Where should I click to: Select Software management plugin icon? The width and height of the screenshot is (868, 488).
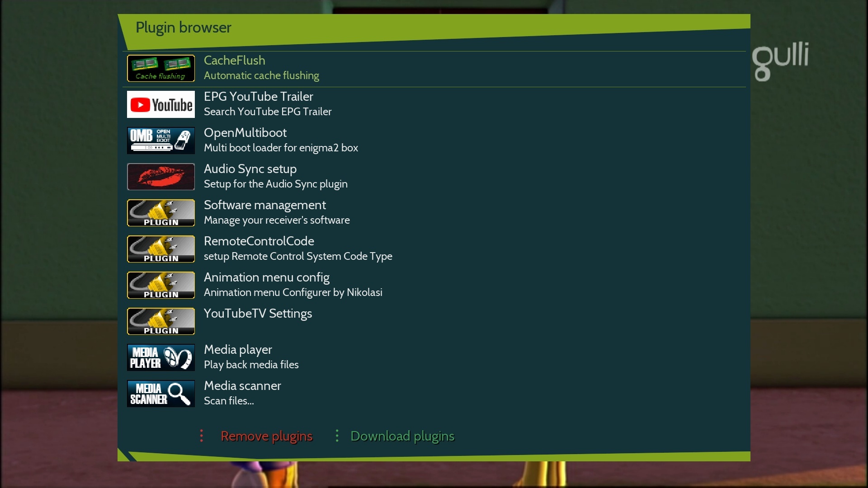coord(161,213)
